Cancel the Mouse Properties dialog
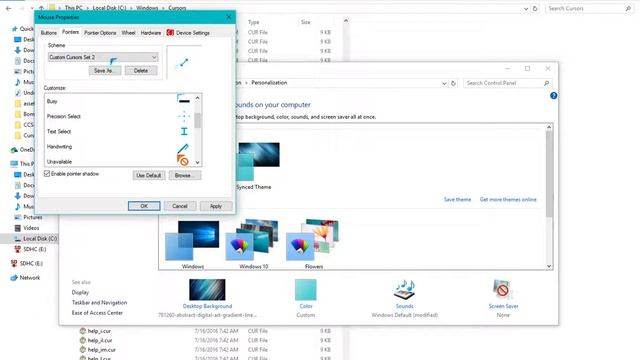This screenshot has height=360, width=640. coord(180,206)
